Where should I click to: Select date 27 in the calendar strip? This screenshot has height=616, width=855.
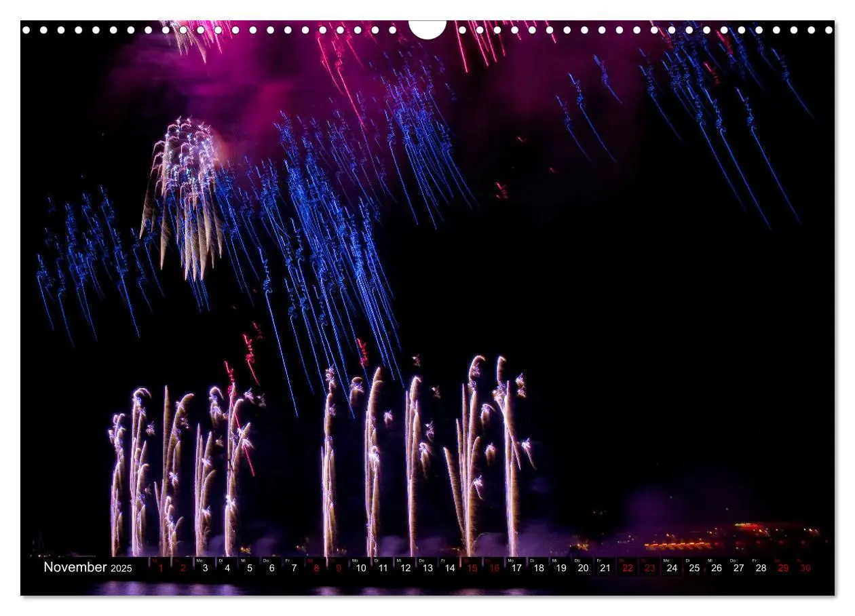coord(739,568)
